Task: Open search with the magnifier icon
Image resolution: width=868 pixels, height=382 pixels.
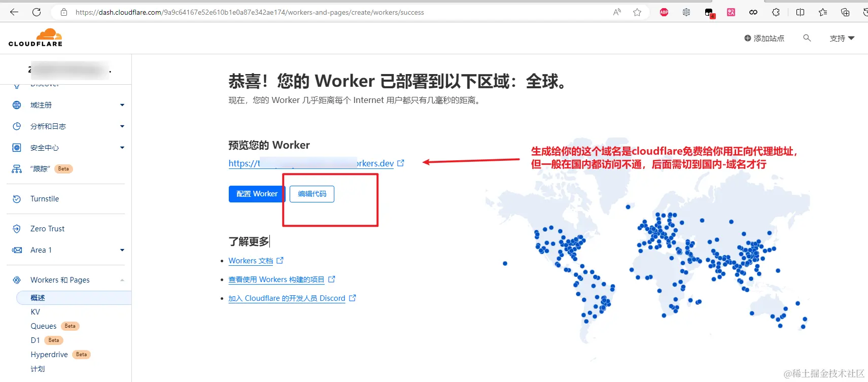Action: 807,38
